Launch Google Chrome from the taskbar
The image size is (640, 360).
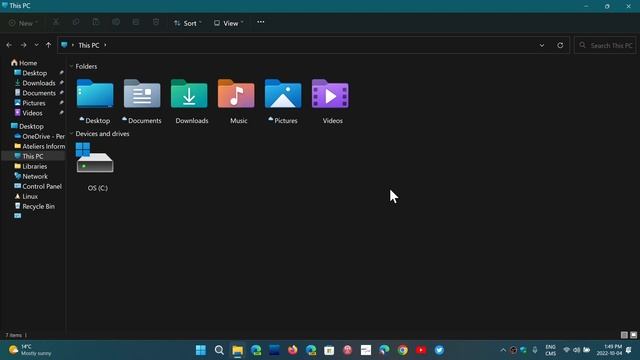coord(403,350)
